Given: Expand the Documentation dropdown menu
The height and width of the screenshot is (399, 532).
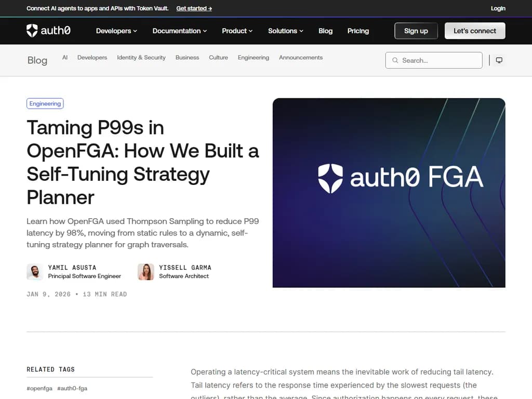Looking at the screenshot, I should 179,31.
